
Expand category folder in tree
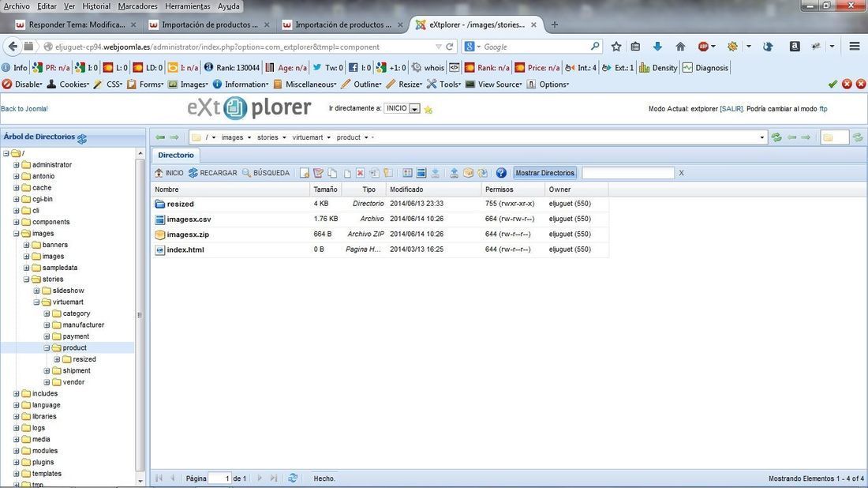(47, 313)
